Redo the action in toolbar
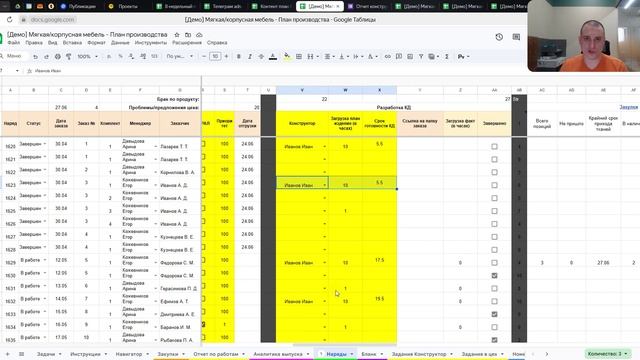The width and height of the screenshot is (640, 360). [x=46, y=56]
